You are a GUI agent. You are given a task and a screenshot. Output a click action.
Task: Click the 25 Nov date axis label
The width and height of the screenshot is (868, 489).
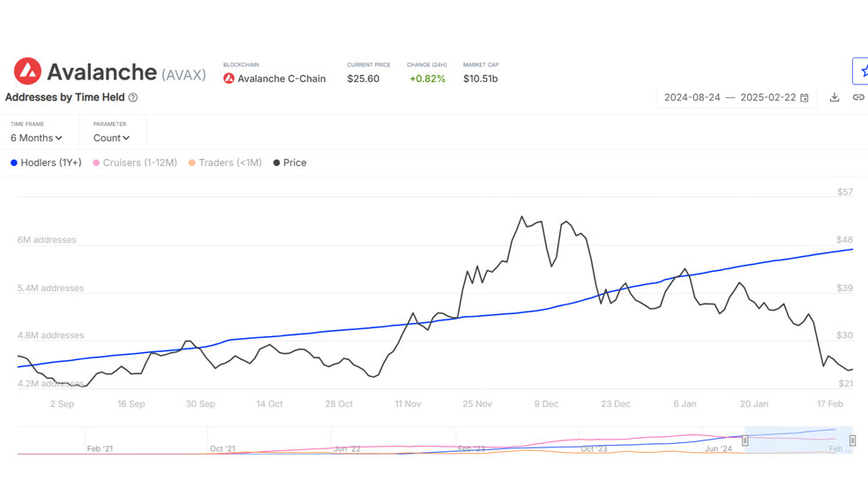477,404
